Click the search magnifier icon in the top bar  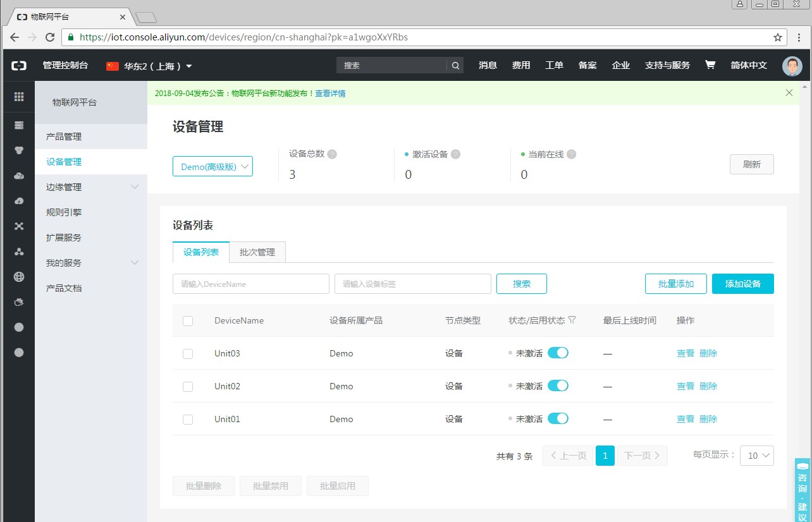(455, 65)
